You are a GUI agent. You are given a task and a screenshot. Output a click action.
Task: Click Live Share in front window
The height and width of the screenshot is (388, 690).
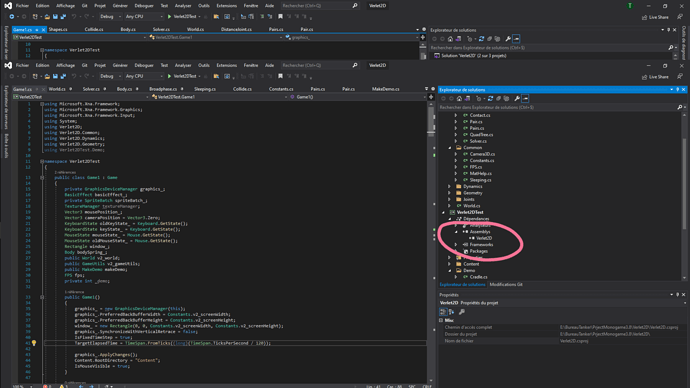pos(655,77)
